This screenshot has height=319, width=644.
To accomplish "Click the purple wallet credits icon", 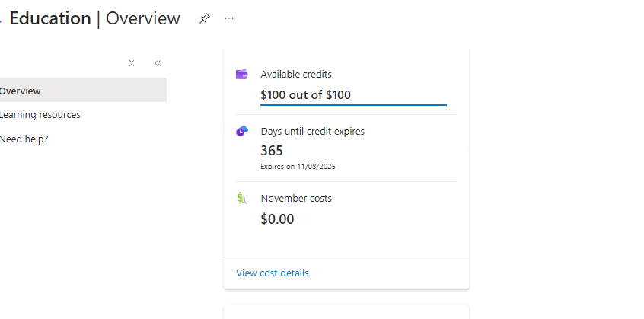I will pyautogui.click(x=242, y=75).
